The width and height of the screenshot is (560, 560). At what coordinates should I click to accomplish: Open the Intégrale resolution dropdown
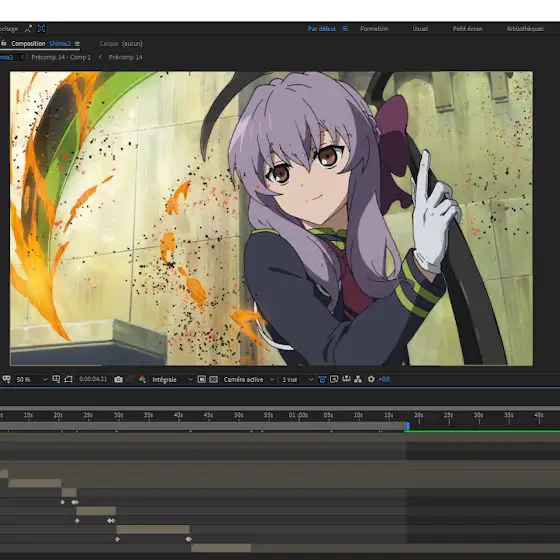(172, 379)
